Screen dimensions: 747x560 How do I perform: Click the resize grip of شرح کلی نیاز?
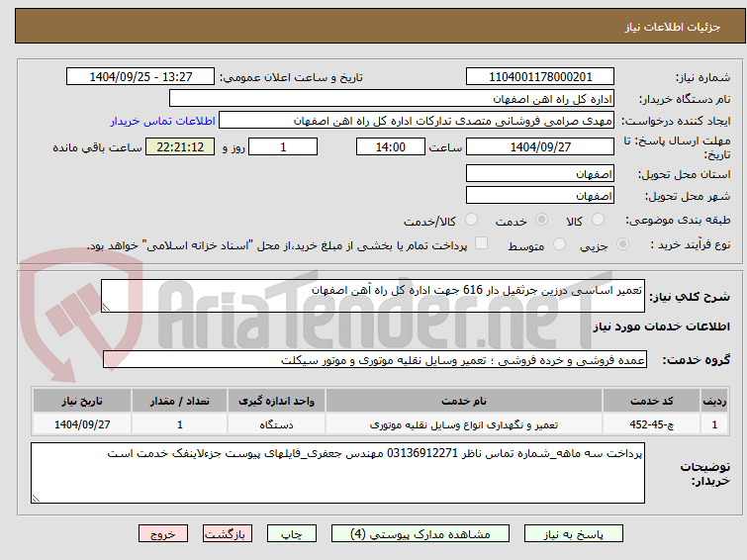pyautogui.click(x=106, y=308)
